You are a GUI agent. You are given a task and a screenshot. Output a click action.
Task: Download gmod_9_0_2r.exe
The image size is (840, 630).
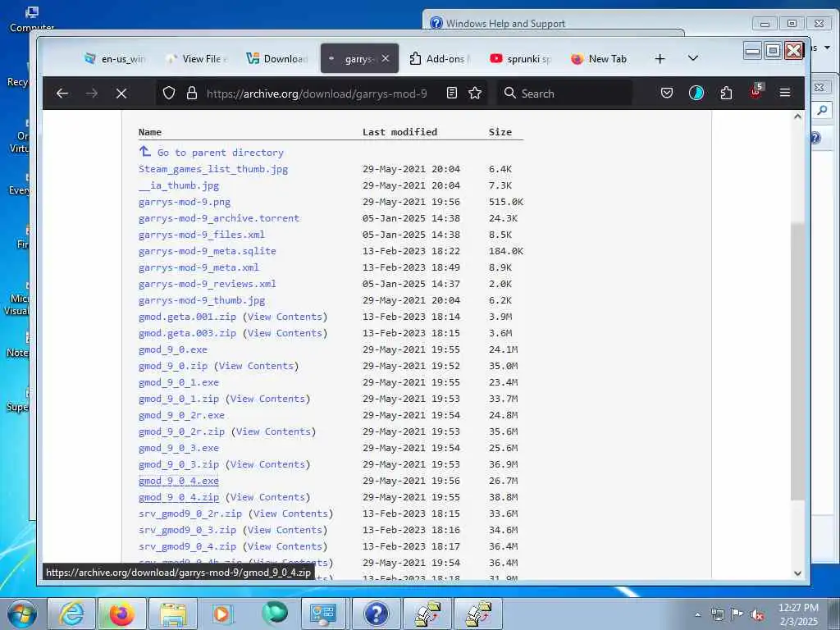181,415
